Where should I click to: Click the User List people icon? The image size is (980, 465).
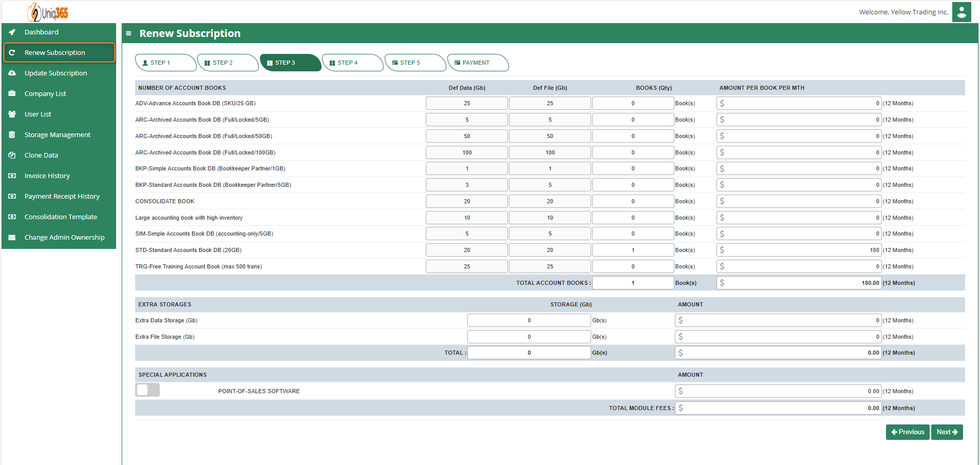point(12,114)
